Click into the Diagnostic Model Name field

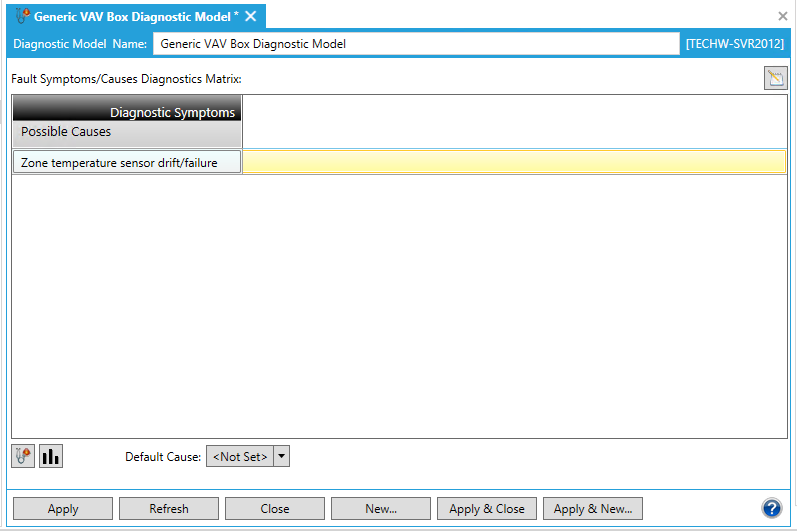415,44
